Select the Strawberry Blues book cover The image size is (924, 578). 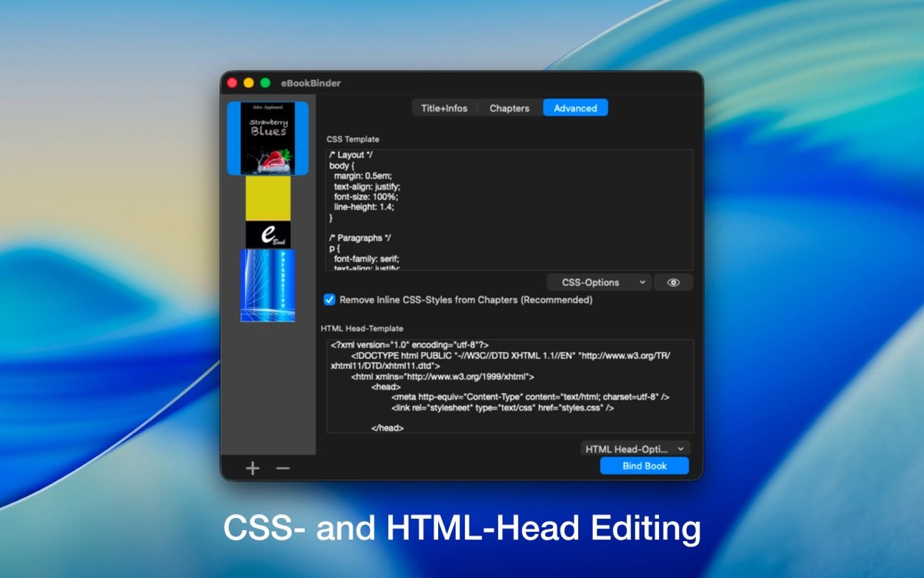coord(267,138)
